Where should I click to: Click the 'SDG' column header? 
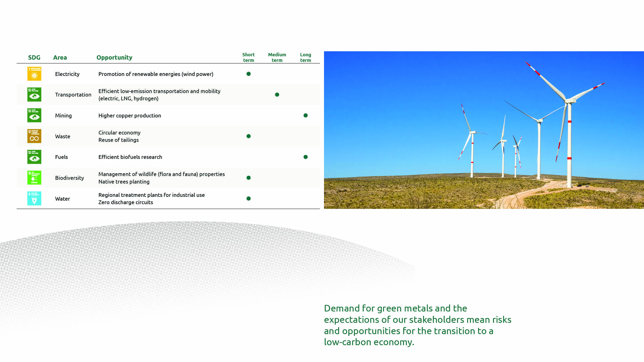click(x=34, y=58)
